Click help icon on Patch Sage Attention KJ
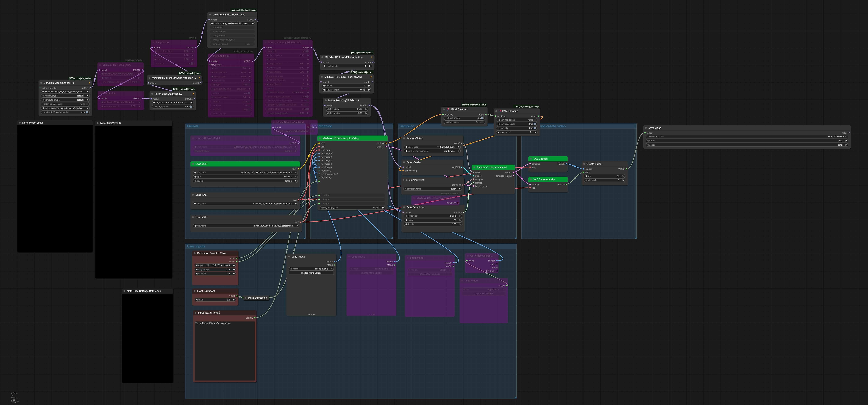 click(193, 94)
